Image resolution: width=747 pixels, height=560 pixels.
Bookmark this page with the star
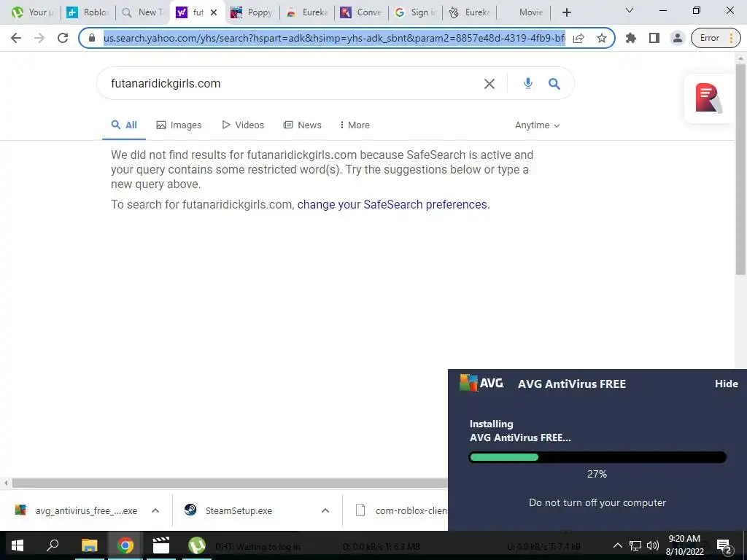click(x=602, y=38)
